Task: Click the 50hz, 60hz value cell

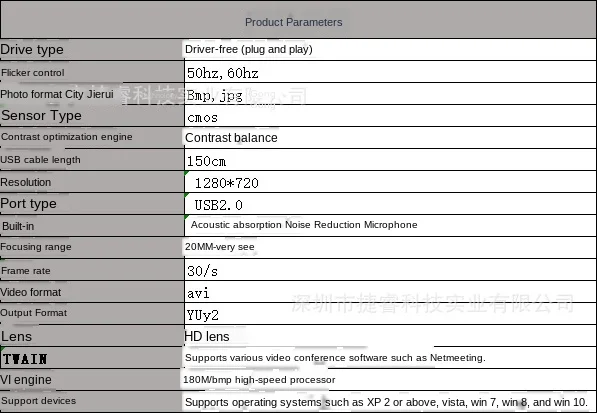Action: pyautogui.click(x=390, y=72)
